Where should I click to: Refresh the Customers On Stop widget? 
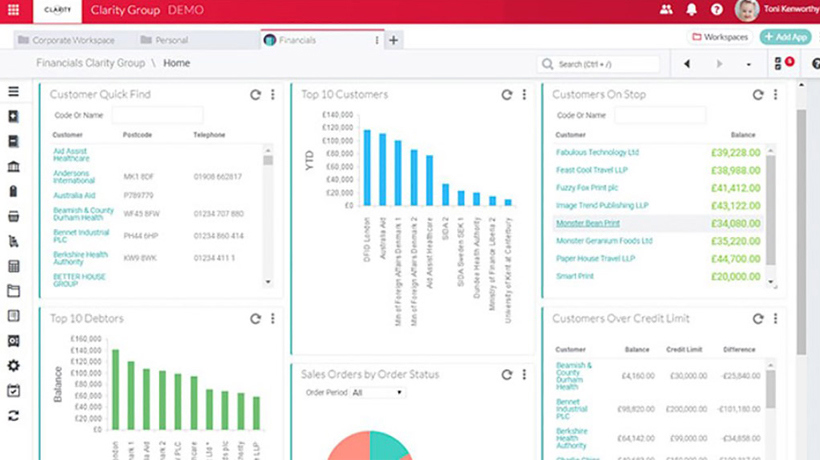point(758,95)
